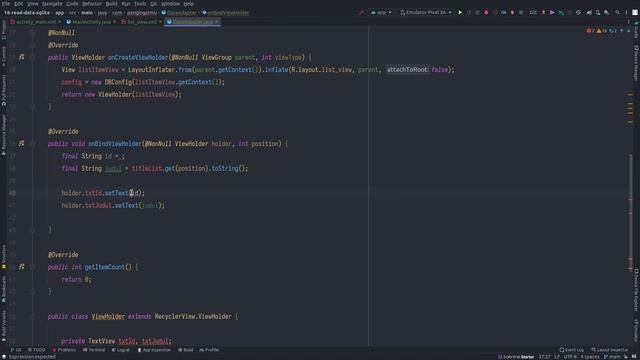Viewport: 640px width, 360px height.
Task: Collapse the getItemCount method fold marker
Action: pos(33,267)
